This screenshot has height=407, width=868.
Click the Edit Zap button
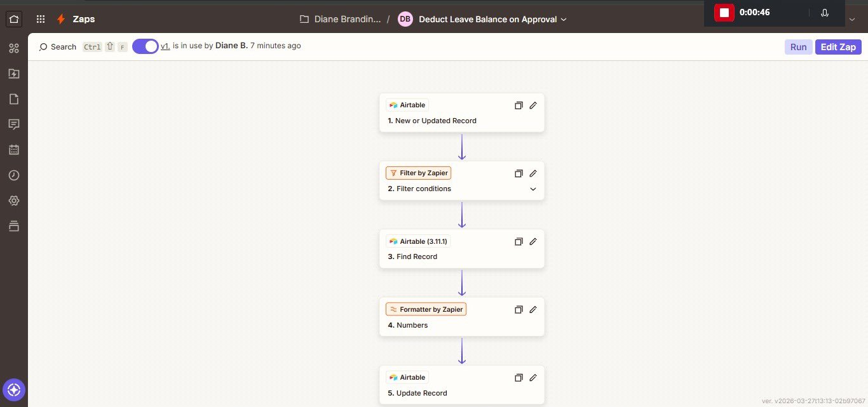pyautogui.click(x=838, y=47)
